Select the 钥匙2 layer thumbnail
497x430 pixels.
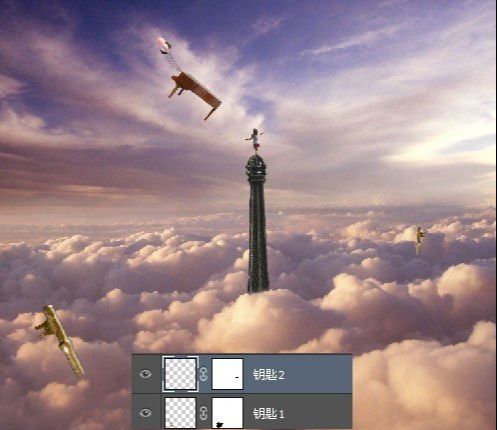point(180,374)
